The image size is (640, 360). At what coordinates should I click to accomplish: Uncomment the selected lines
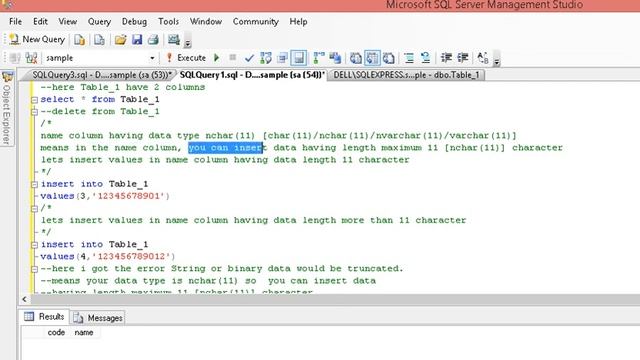point(425,58)
